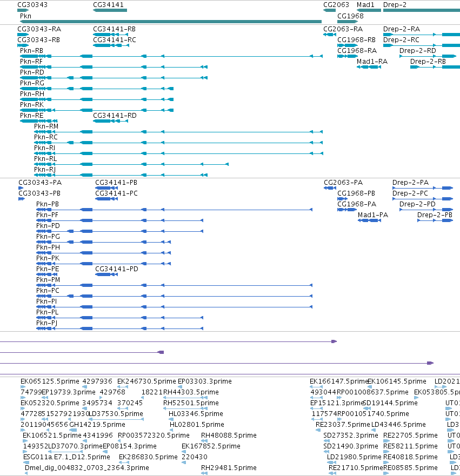Select transcript Pkn-RC
The image size is (460, 476).
click(x=178, y=143)
